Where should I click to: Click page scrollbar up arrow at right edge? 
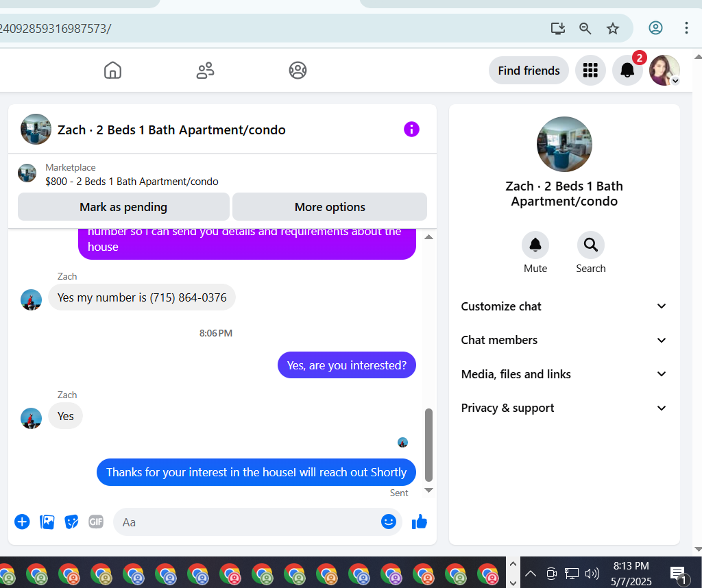tap(697, 57)
